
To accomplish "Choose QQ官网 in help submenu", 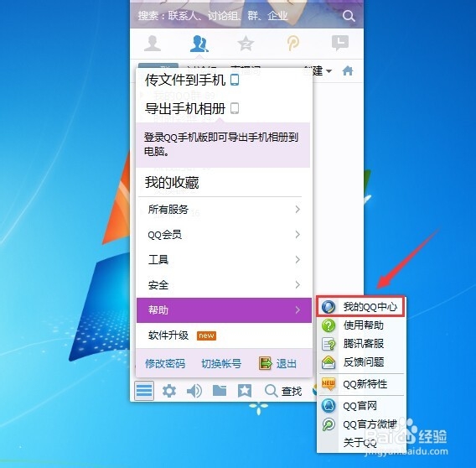I will coord(360,406).
